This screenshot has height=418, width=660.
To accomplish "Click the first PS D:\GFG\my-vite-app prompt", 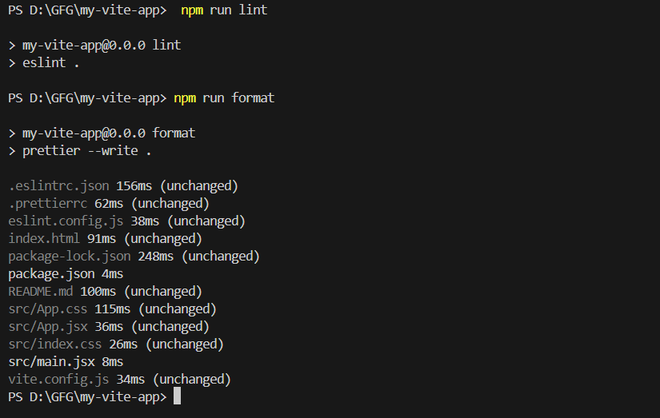I will (85, 11).
